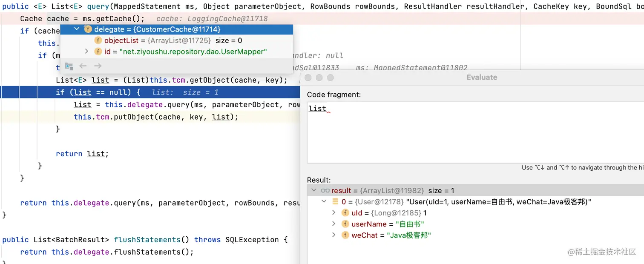Click the list element icon beside 0
Screen dimensions: 644x264
tap(335, 201)
